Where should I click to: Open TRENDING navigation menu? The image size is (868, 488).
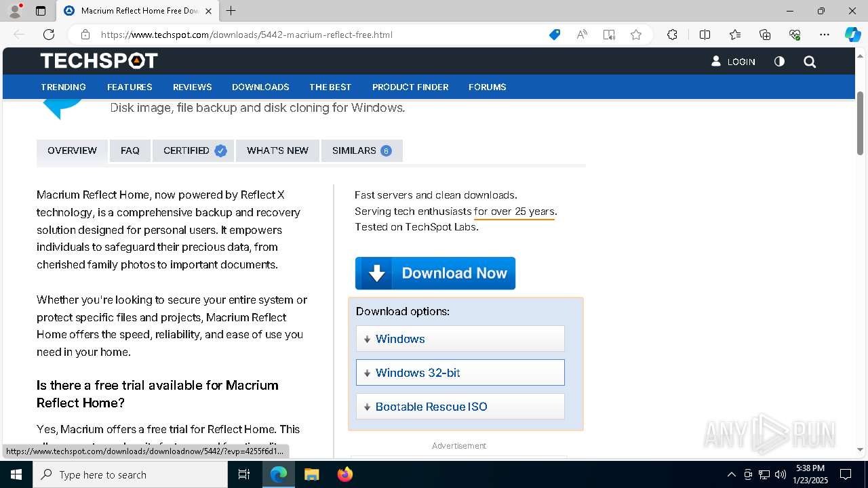coord(63,87)
